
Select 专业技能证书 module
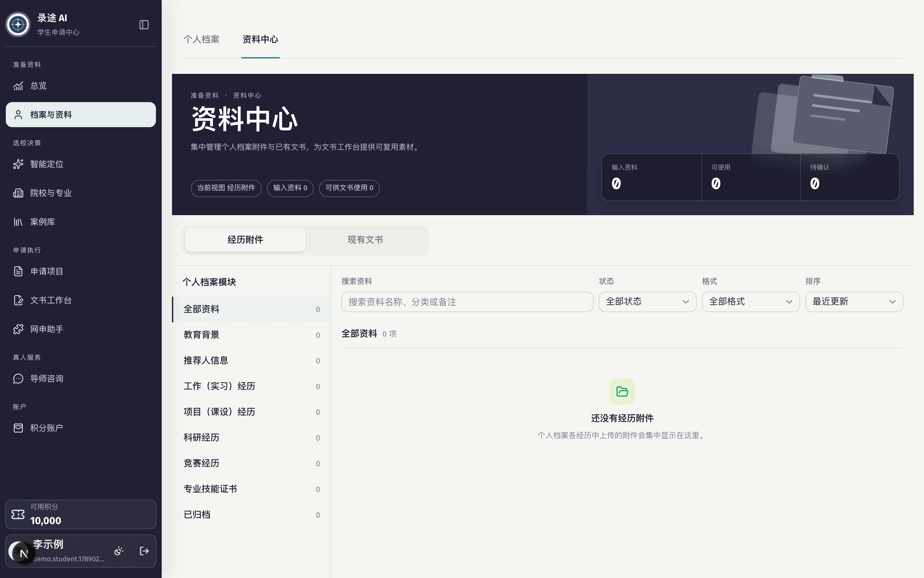point(252,489)
